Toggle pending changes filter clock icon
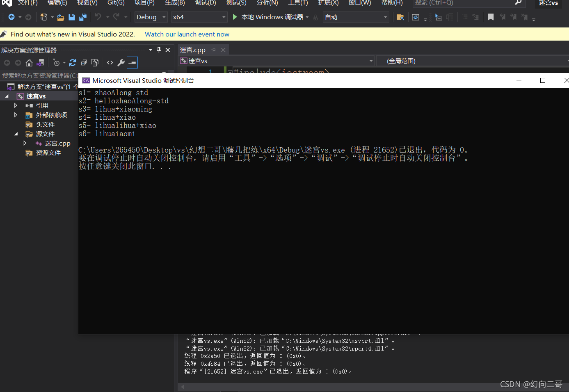The image size is (569, 392). [x=57, y=63]
